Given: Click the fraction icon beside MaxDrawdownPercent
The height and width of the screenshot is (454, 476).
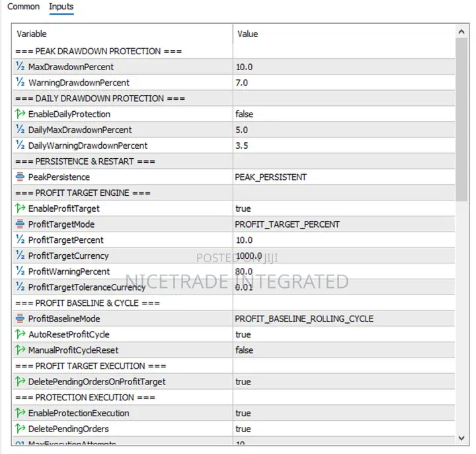Looking at the screenshot, I should (x=20, y=66).
